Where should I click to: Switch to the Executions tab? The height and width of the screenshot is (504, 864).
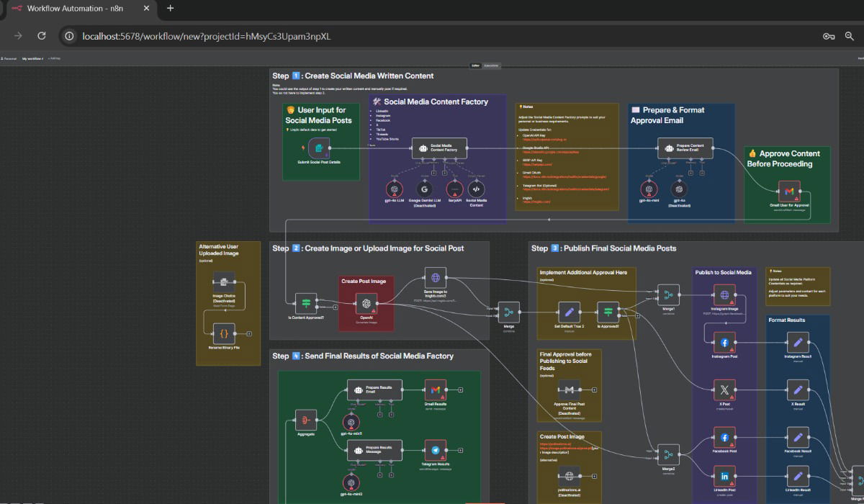pos(492,66)
